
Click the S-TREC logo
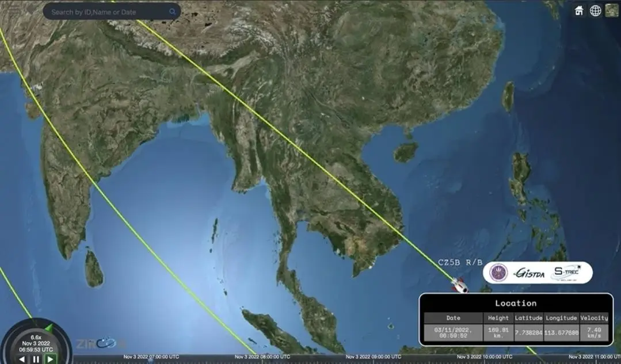coord(567,273)
